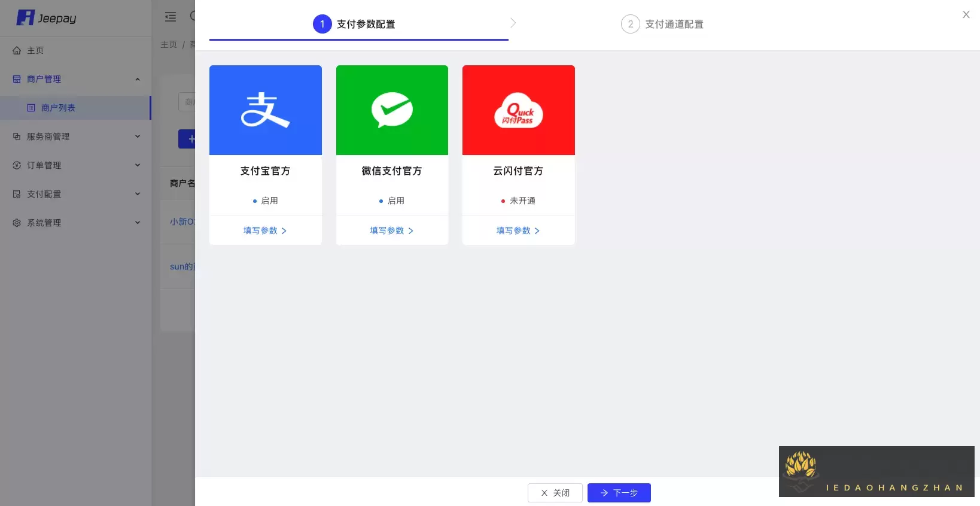This screenshot has height=506, width=980.
Task: Click the 订单管理 transaction icon
Action: [17, 165]
